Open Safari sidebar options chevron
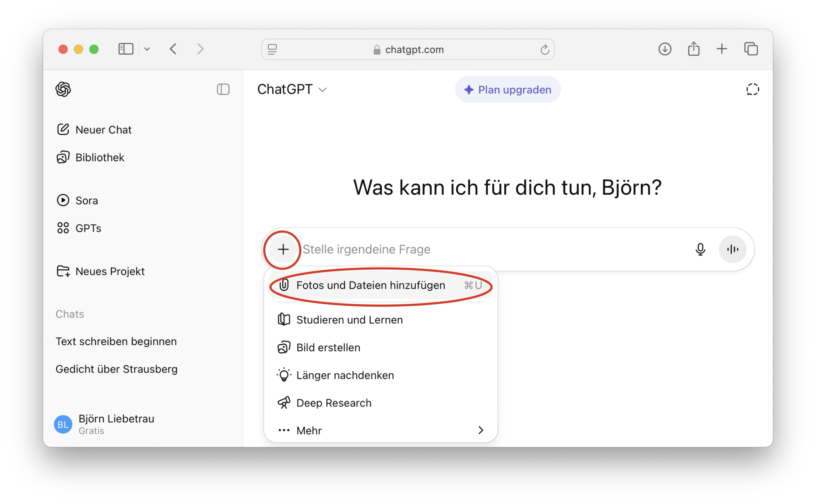This screenshot has height=504, width=816. tap(147, 49)
